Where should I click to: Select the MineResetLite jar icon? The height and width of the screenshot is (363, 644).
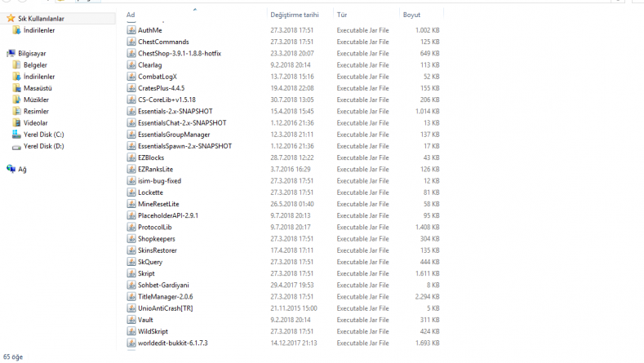click(x=131, y=204)
